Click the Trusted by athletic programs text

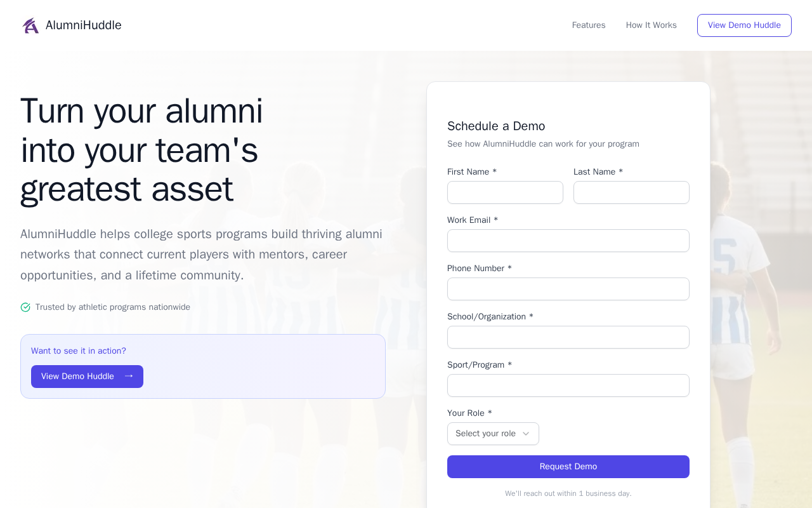[x=113, y=307]
